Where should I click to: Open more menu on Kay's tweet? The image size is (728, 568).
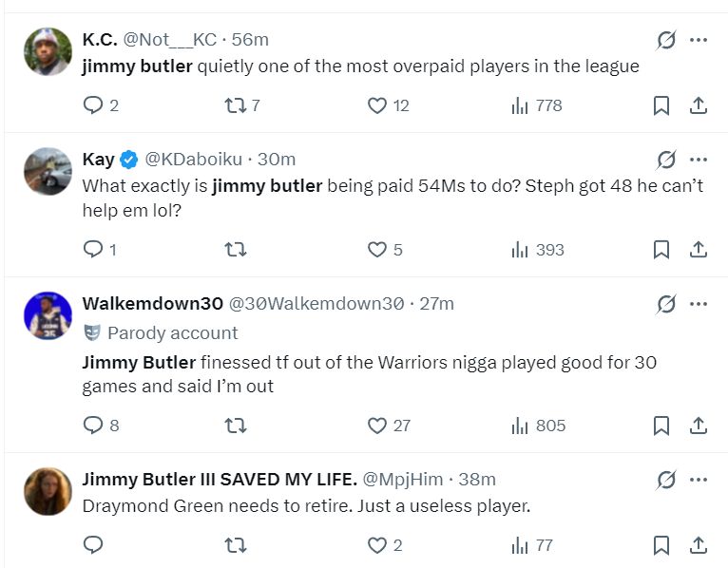[x=699, y=159]
